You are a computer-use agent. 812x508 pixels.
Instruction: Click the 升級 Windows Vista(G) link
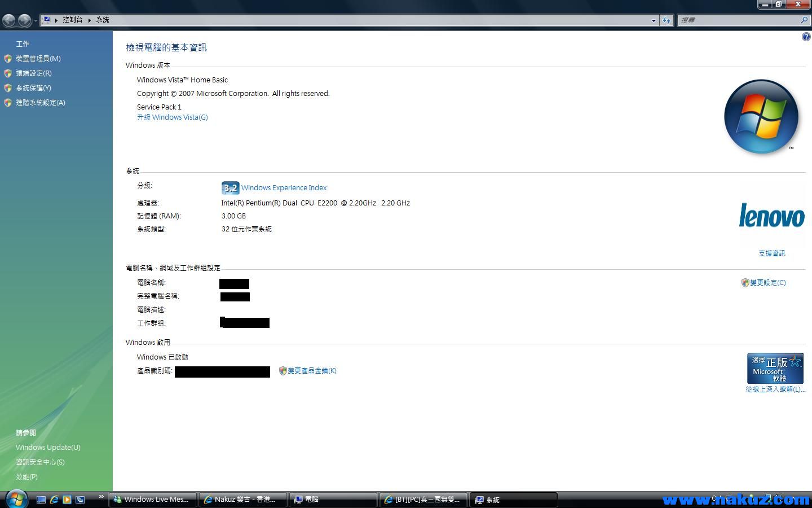(173, 117)
